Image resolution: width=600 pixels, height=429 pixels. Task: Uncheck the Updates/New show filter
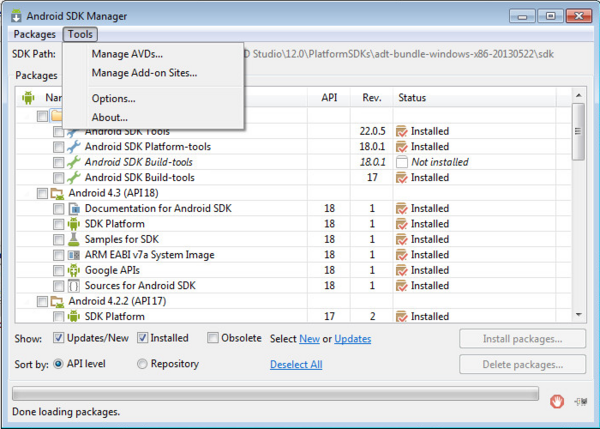(x=58, y=338)
